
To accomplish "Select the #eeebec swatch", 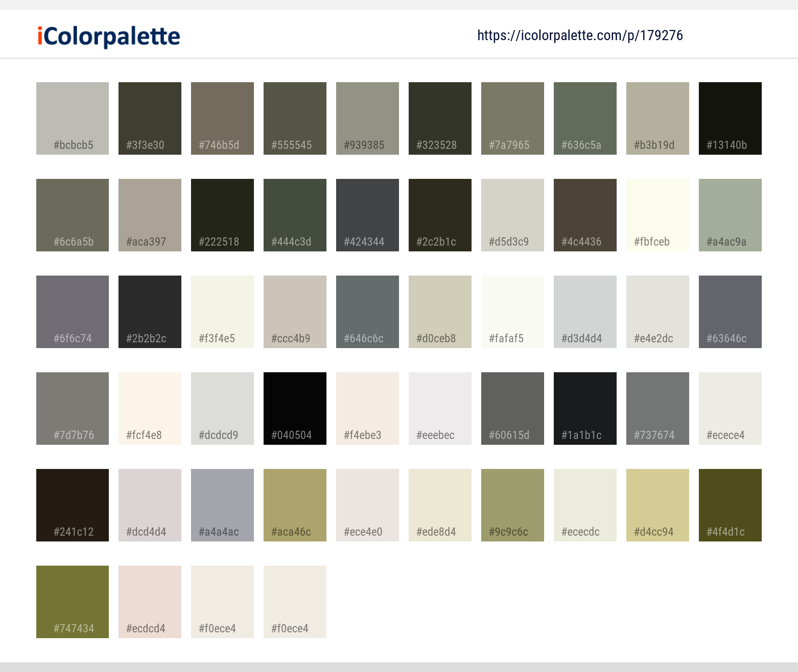I will point(440,409).
